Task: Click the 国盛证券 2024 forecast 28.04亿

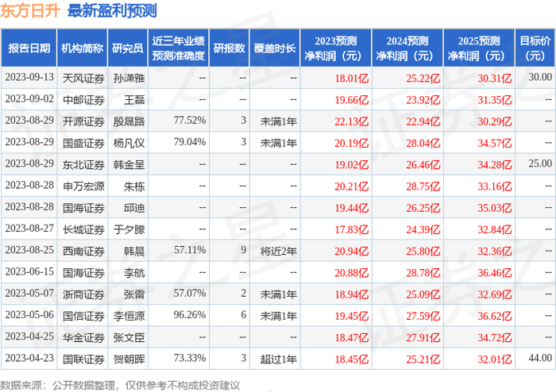Action: [423, 144]
